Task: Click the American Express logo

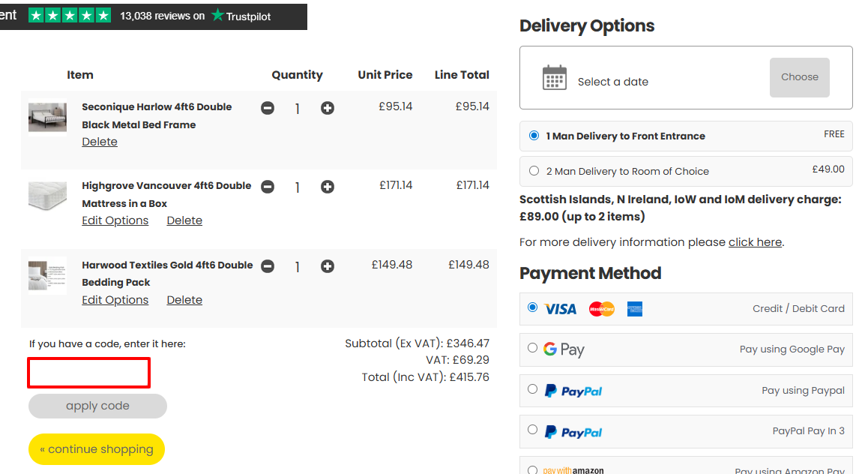Action: click(634, 309)
